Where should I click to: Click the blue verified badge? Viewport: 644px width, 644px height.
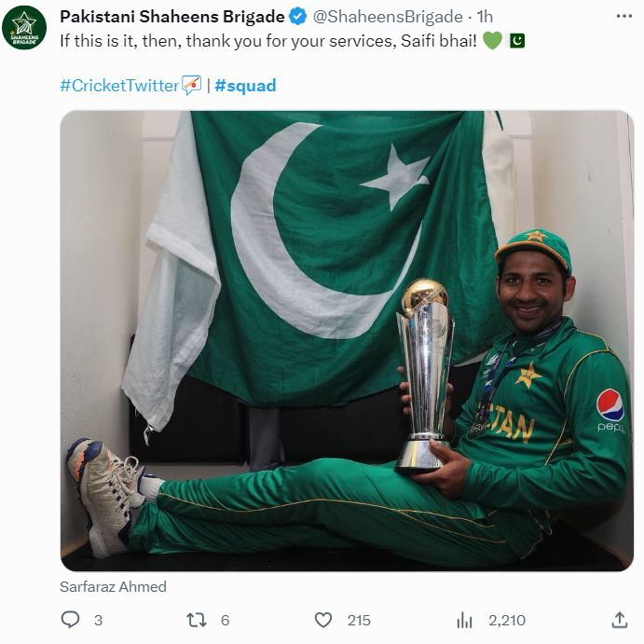(x=297, y=17)
